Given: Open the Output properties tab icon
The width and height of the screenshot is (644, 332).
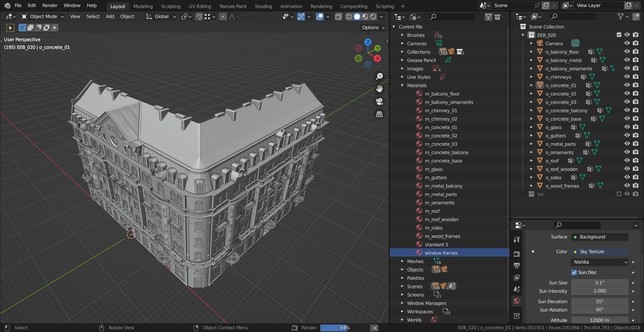Looking at the screenshot, I should pos(517,266).
